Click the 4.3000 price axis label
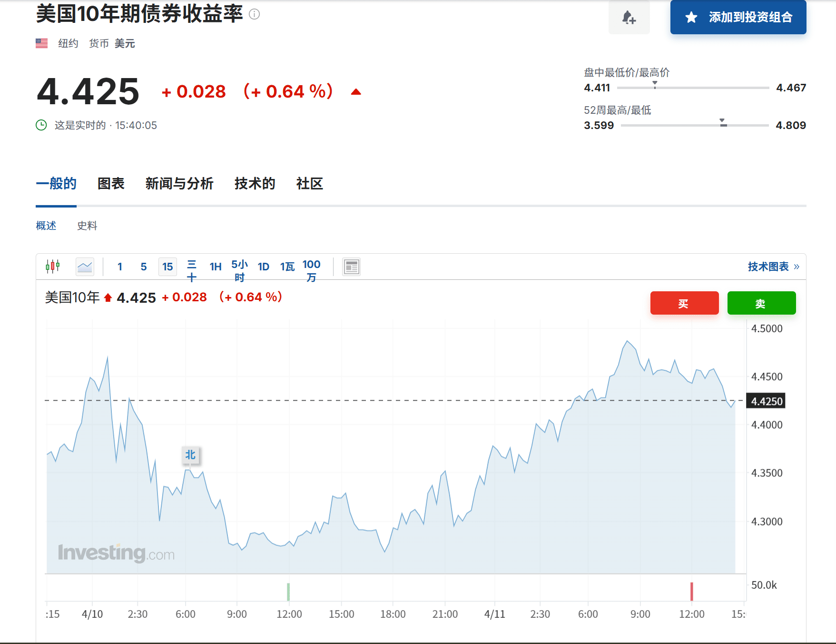Screen dimensions: 836x644 (x=767, y=521)
